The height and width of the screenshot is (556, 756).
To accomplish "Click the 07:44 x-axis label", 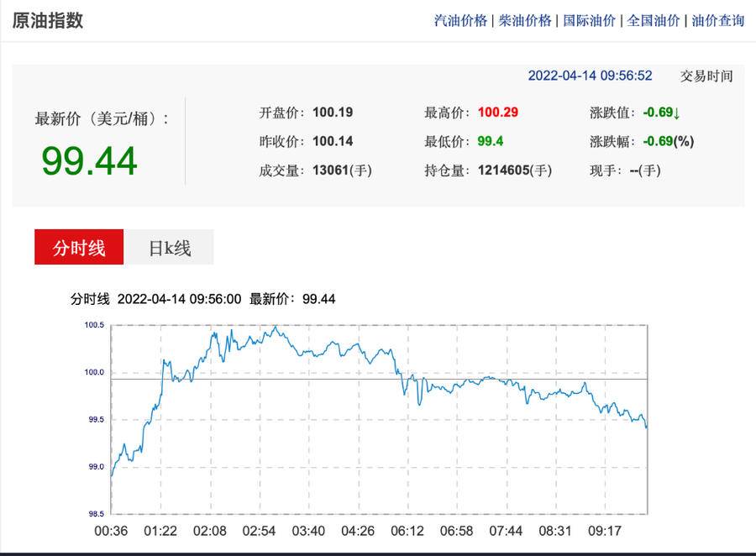I will tap(506, 531).
